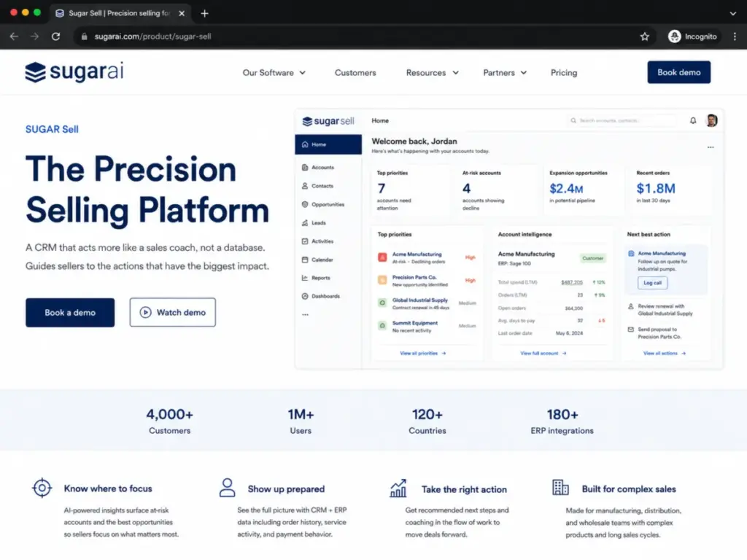Click the 4,000+ Customers stat
This screenshot has height=560, width=747.
pyautogui.click(x=169, y=421)
